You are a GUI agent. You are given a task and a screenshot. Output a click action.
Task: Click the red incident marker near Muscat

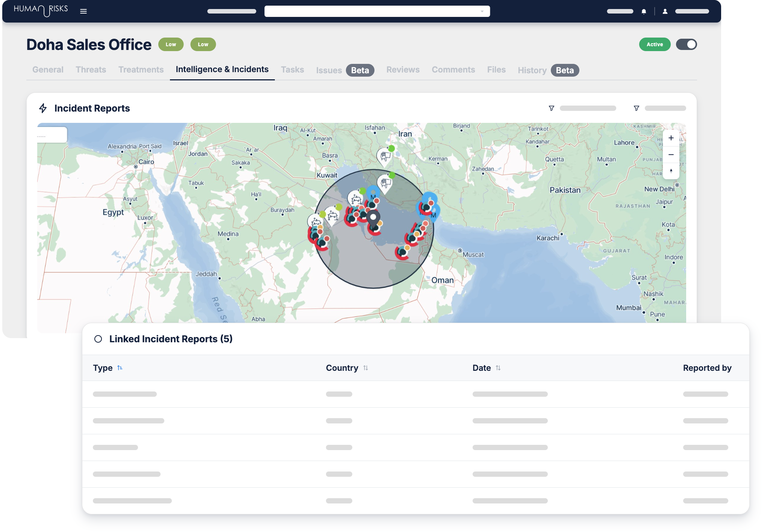[x=402, y=252]
